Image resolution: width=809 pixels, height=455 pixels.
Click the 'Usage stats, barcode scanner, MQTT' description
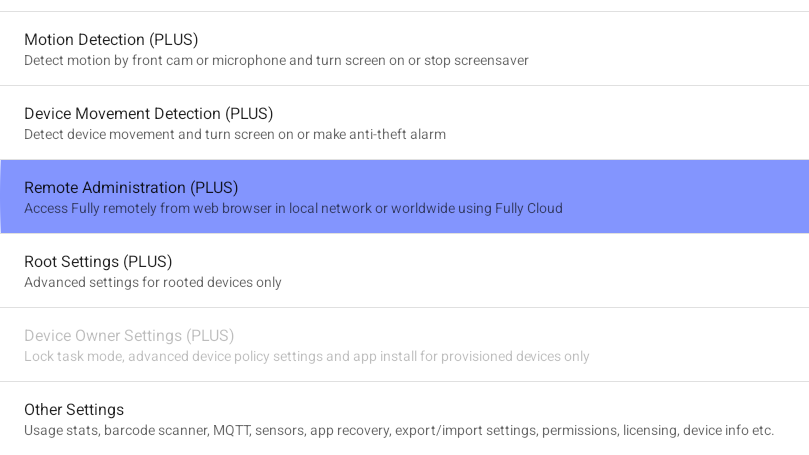click(399, 431)
